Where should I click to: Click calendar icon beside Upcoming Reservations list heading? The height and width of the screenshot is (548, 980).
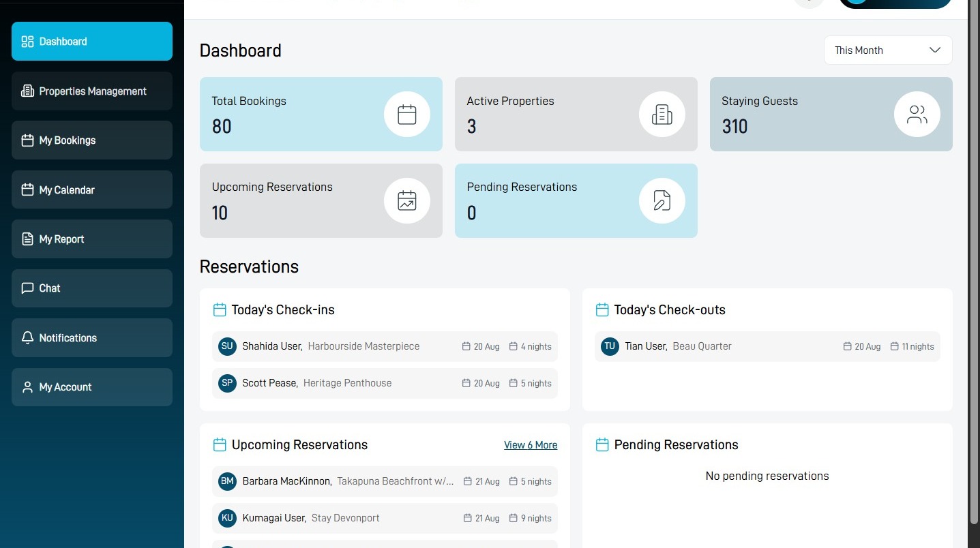coord(220,445)
